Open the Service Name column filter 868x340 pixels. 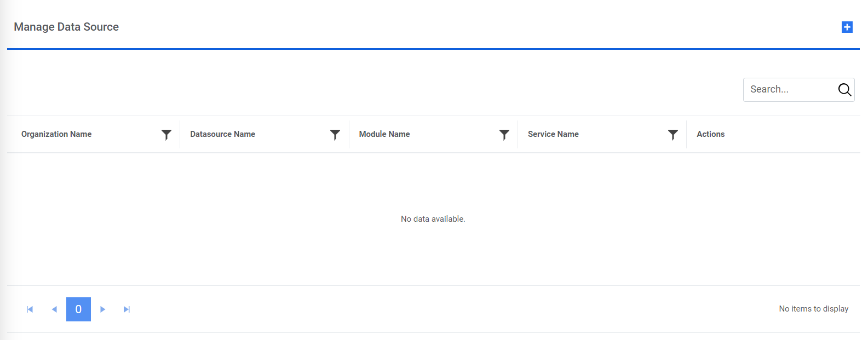673,135
